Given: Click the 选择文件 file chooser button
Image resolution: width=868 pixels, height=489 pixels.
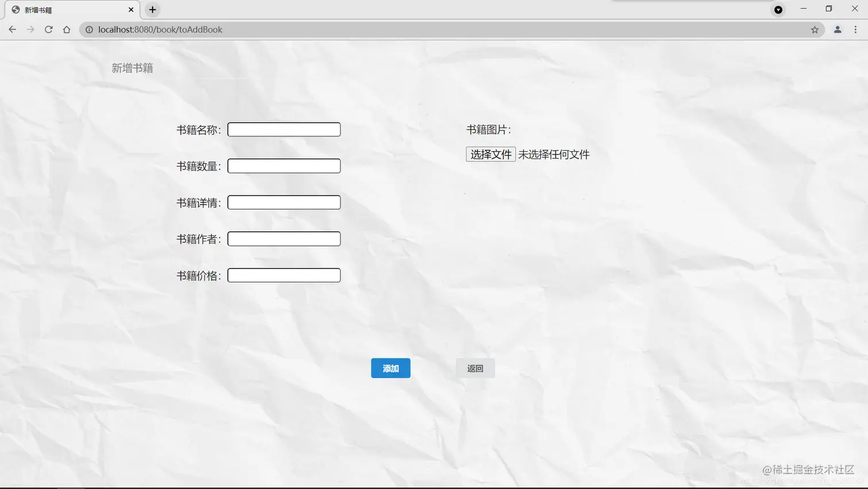Looking at the screenshot, I should point(491,154).
